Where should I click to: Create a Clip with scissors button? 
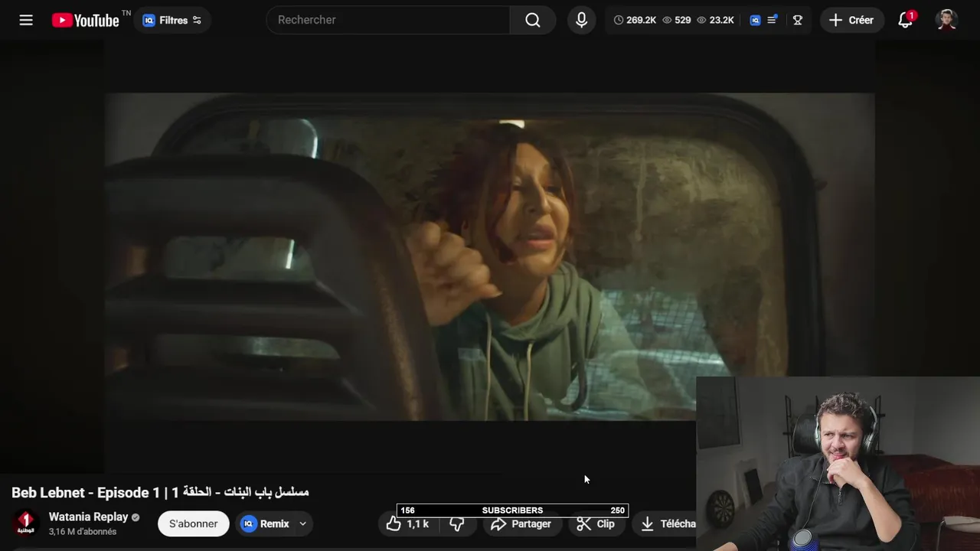click(x=596, y=523)
